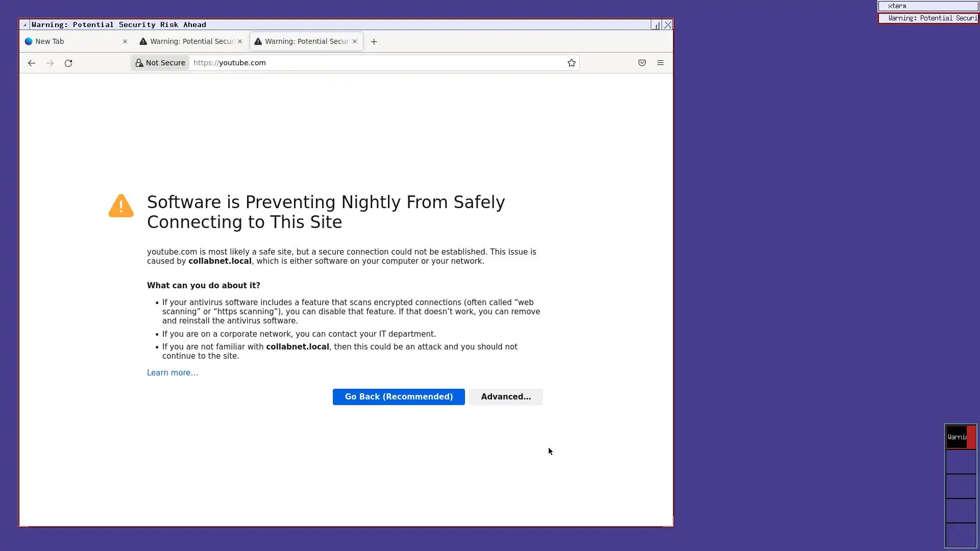Click the window menu button in titlebar

coord(24,24)
